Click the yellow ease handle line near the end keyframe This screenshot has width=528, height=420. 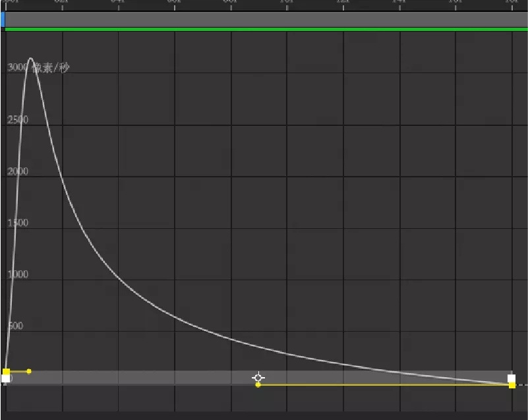(x=384, y=384)
